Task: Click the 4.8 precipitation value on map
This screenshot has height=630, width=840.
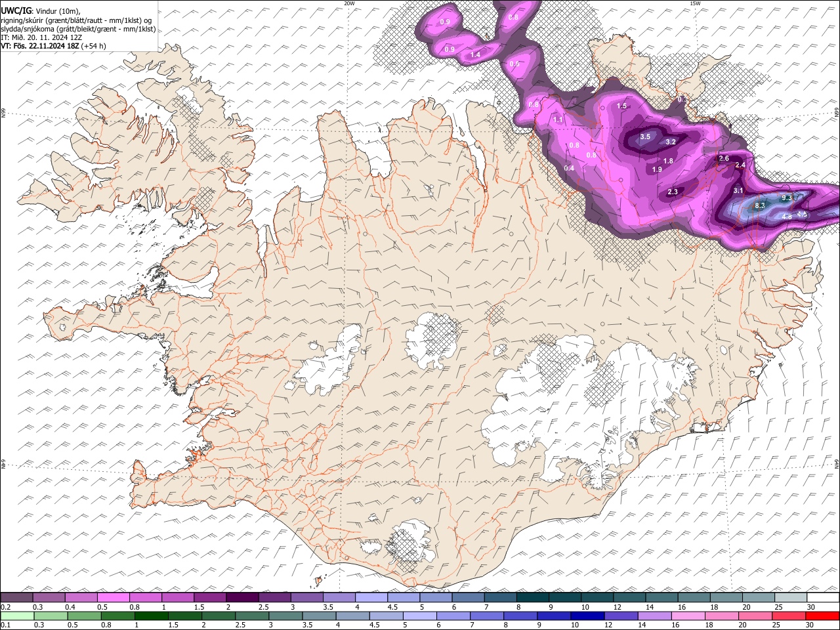Action: [x=787, y=216]
